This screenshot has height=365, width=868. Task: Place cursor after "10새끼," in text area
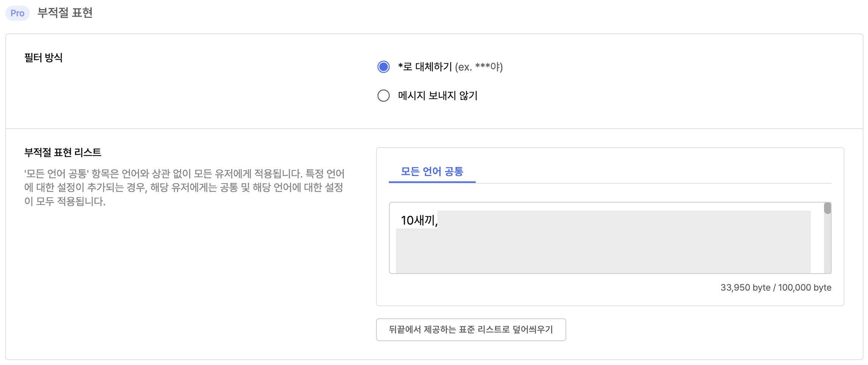click(439, 220)
